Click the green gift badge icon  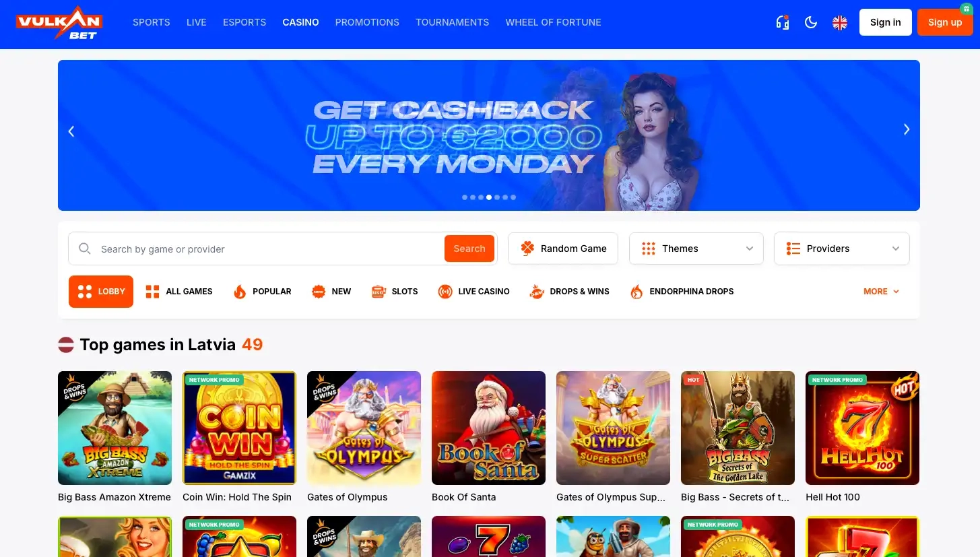(966, 9)
